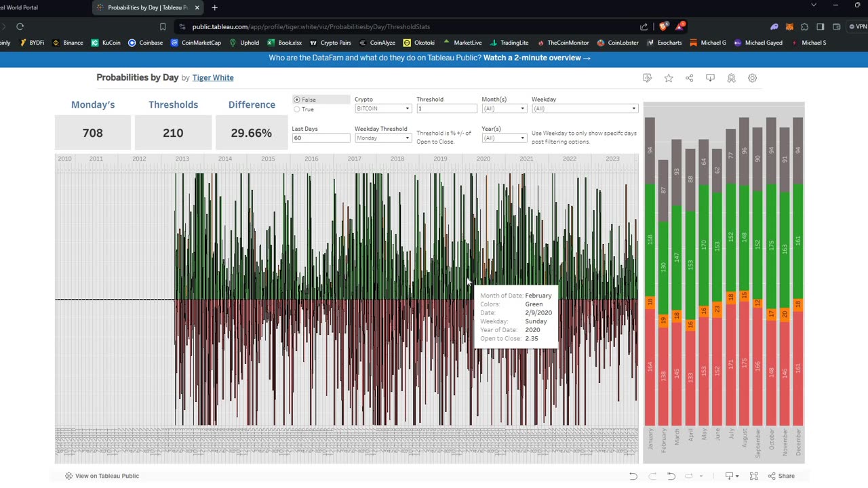
Task: Click Brave Rewards triangle icon
Action: (679, 26)
